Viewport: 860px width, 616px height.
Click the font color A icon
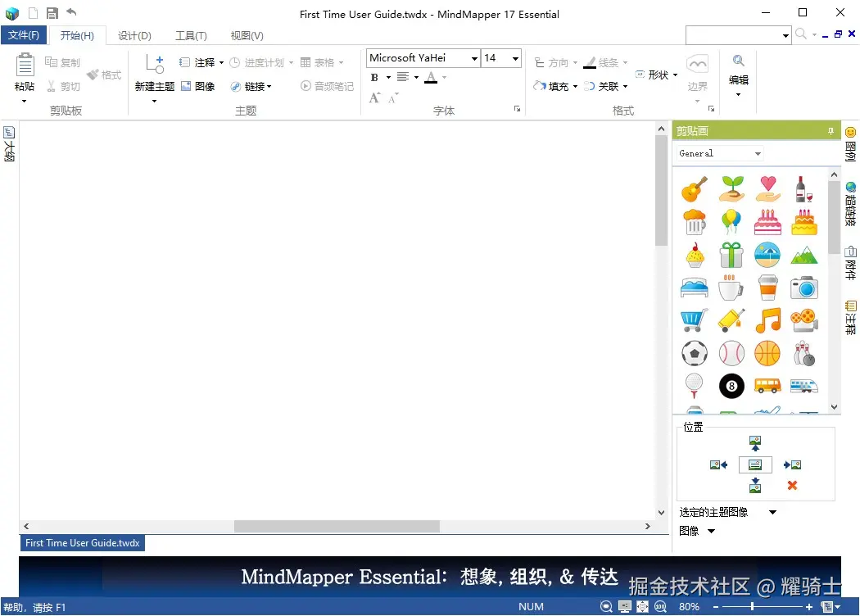click(431, 77)
